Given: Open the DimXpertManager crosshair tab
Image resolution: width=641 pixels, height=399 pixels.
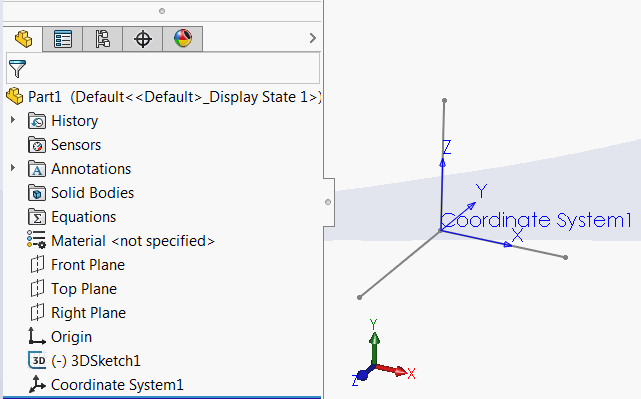Looking at the screenshot, I should [x=143, y=39].
